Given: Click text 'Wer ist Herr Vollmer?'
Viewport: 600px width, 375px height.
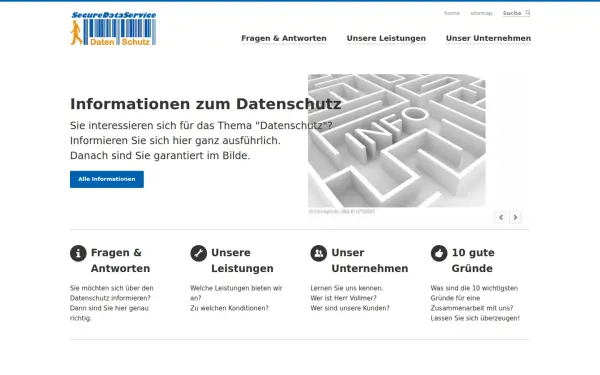Looking at the screenshot, I should [x=343, y=298].
